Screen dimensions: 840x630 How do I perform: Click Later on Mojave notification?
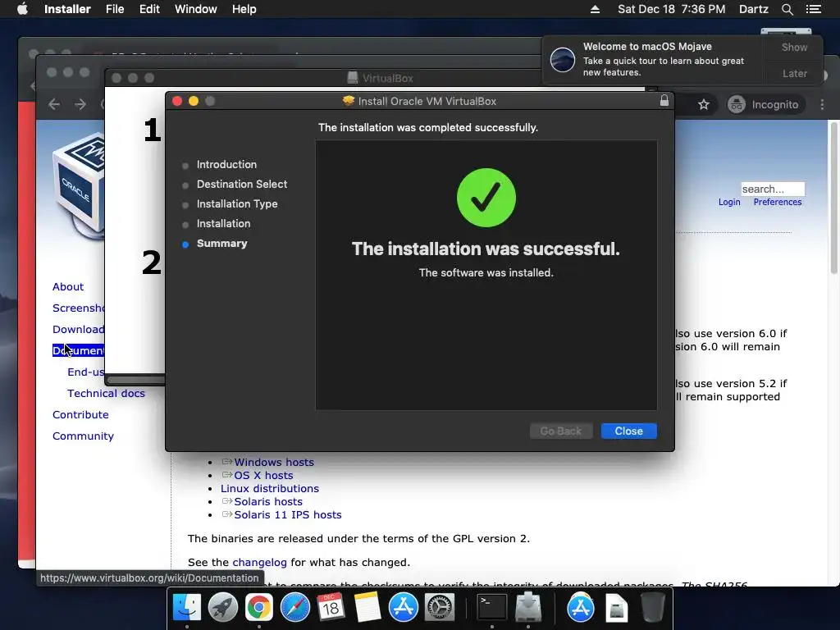(794, 73)
